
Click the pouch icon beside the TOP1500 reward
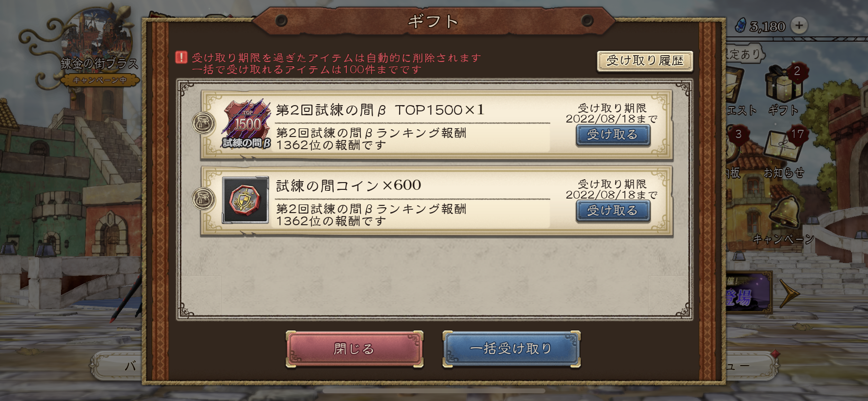[203, 123]
